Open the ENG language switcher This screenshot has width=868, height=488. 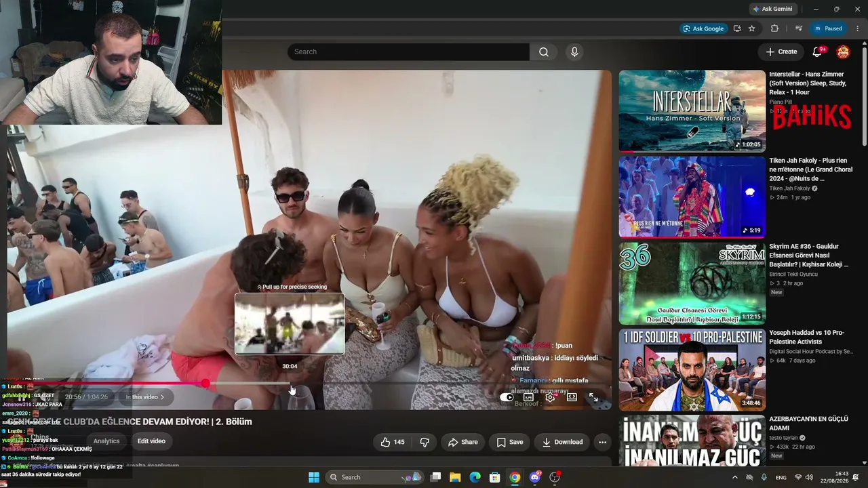tap(781, 477)
